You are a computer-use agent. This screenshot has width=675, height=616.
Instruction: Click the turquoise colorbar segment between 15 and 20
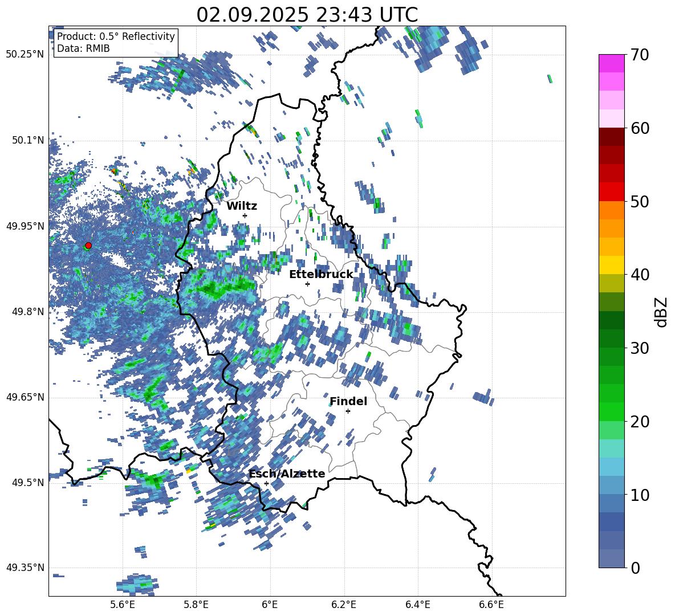point(611,448)
